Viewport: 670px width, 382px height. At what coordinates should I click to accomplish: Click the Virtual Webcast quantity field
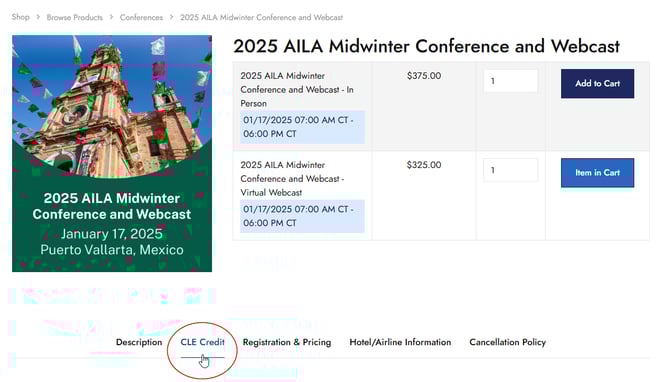(511, 170)
